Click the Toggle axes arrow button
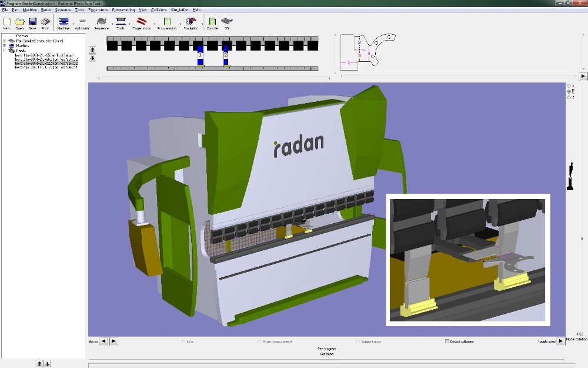This screenshot has height=368, width=588. coord(560,341)
